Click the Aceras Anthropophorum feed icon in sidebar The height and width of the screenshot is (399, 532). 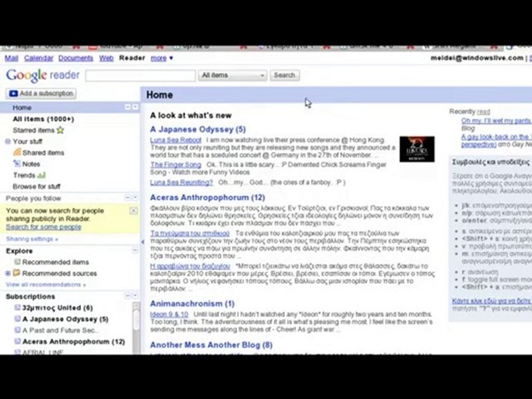pyautogui.click(x=17, y=341)
